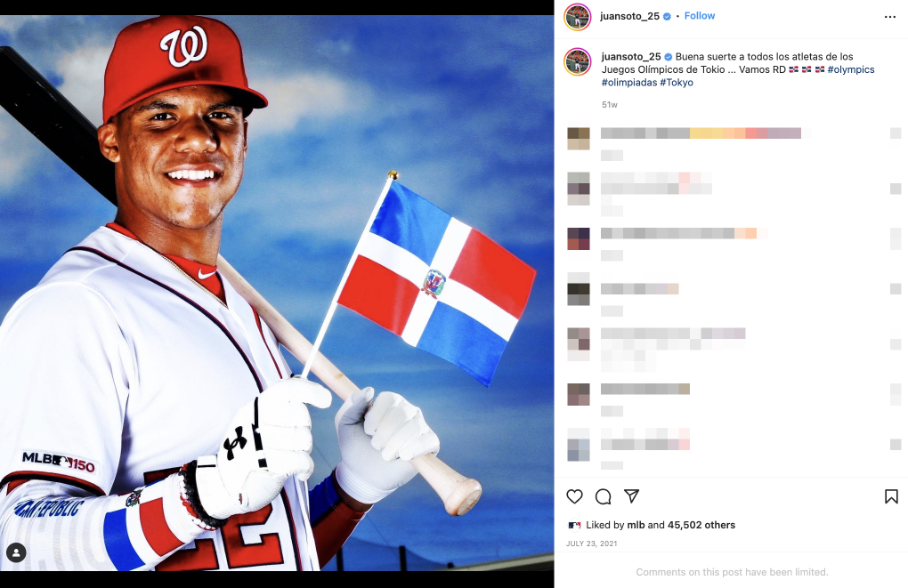This screenshot has height=588, width=908.
Task: Open comment field via speech bubble icon
Action: (x=603, y=496)
